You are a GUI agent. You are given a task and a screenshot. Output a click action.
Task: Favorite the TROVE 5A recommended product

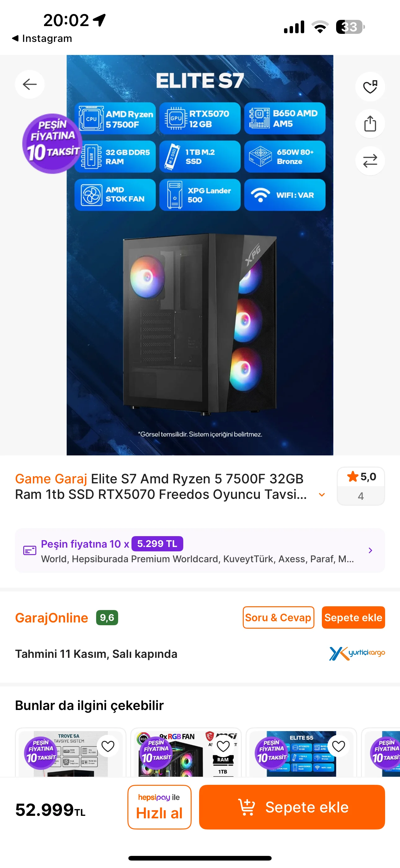pos(108,746)
